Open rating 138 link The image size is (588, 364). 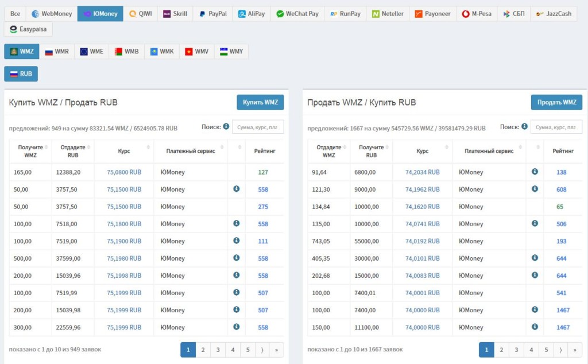pyautogui.click(x=562, y=172)
